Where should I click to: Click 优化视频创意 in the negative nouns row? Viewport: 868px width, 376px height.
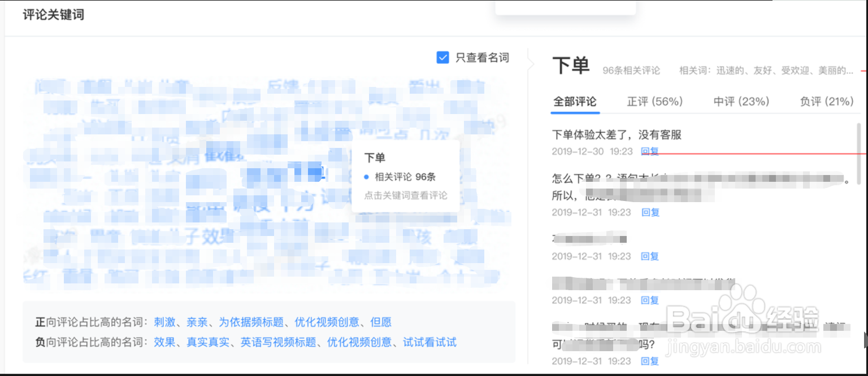coord(359,342)
